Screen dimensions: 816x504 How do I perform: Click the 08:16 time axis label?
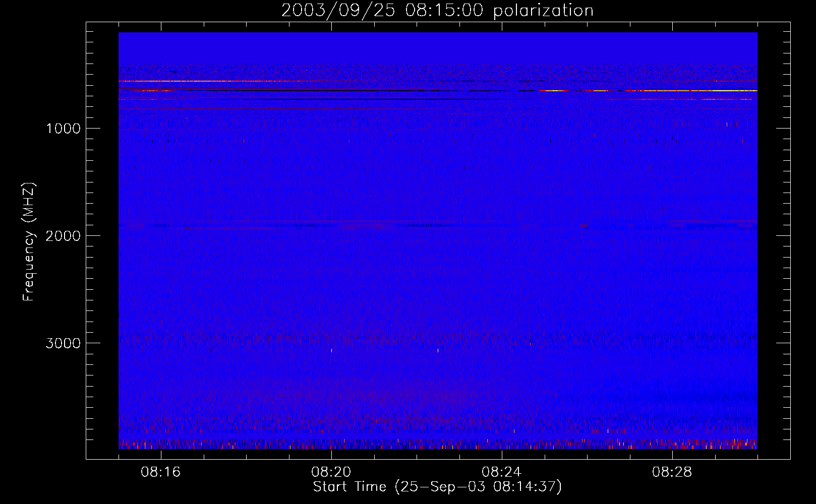tap(160, 472)
